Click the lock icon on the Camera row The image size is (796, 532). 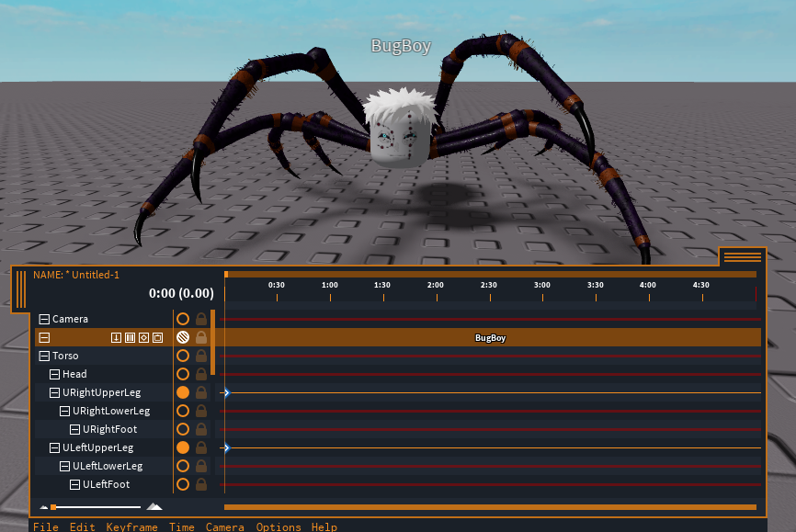(201, 319)
